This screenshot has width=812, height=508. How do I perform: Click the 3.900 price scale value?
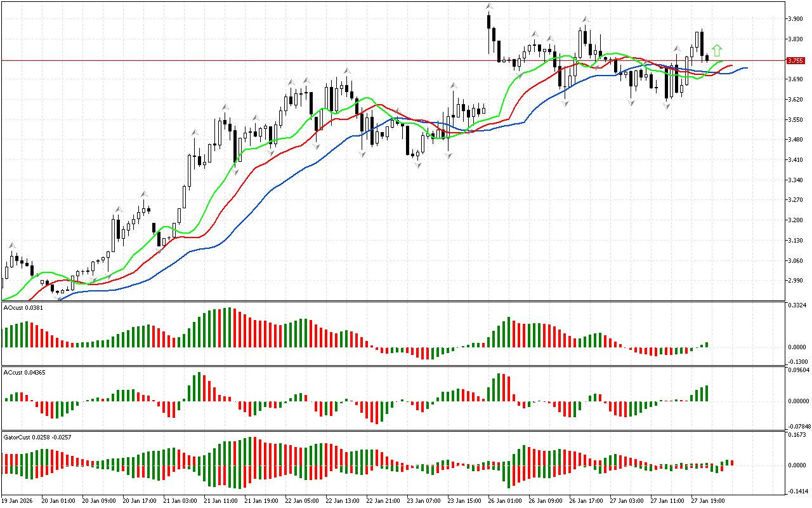tap(794, 19)
